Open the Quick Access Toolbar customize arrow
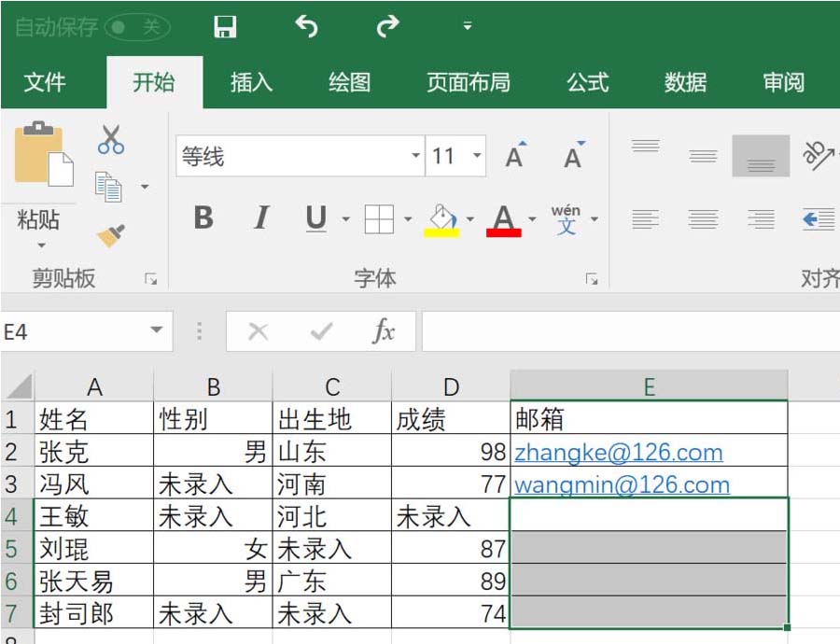 coord(468,26)
